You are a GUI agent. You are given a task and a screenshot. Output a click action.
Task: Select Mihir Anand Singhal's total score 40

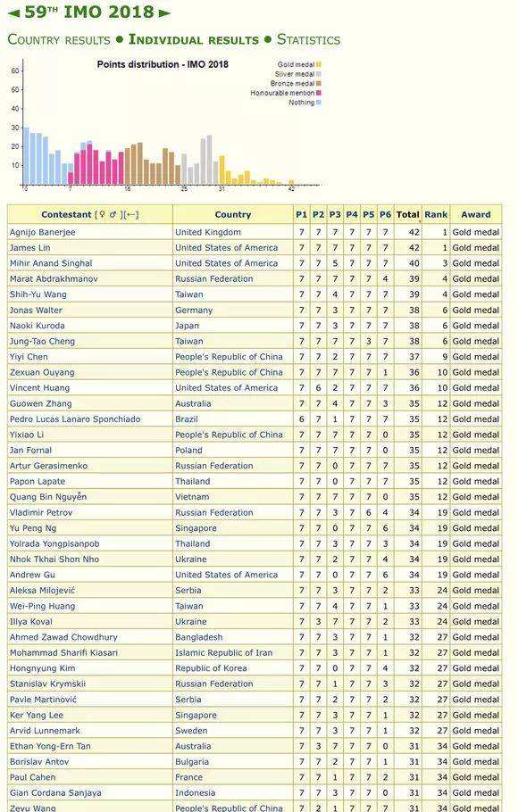pyautogui.click(x=414, y=263)
